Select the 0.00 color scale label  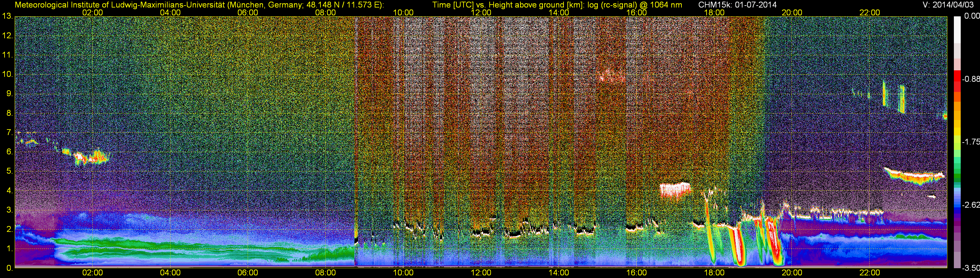971,16
